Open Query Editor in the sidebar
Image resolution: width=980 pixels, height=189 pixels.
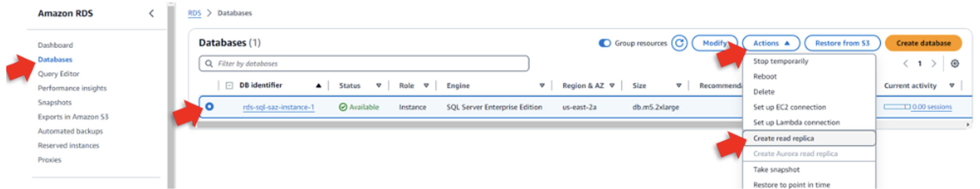[58, 74]
